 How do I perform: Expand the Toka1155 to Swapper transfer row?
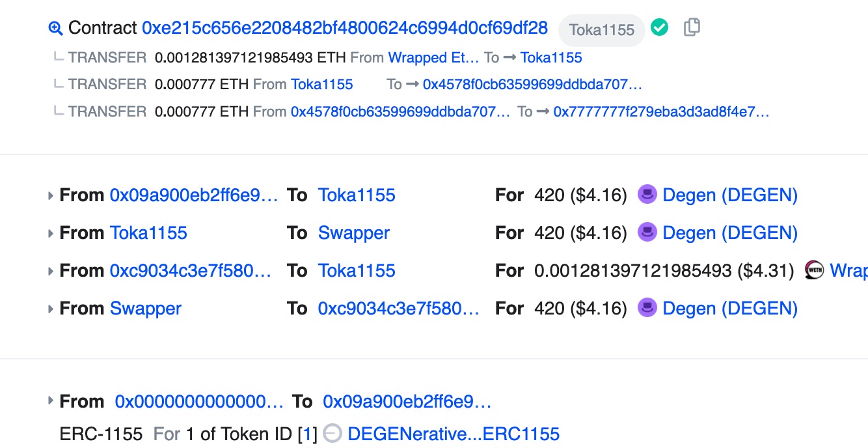click(x=51, y=233)
